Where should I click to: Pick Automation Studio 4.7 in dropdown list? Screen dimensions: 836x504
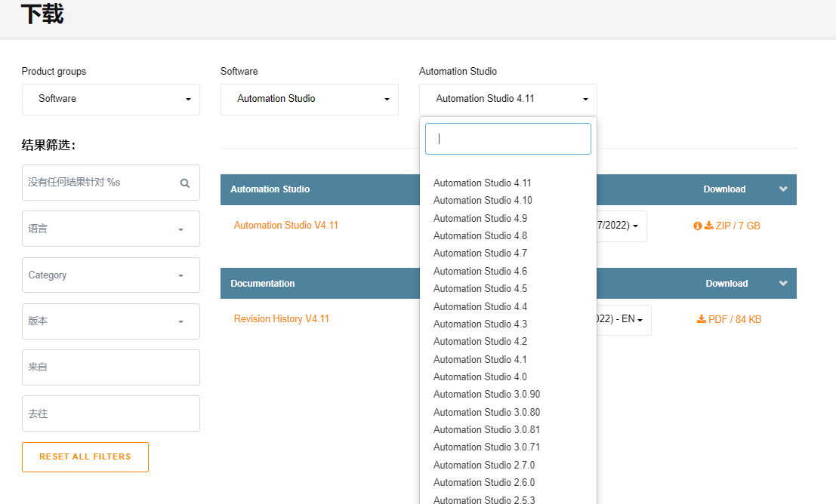(480, 253)
